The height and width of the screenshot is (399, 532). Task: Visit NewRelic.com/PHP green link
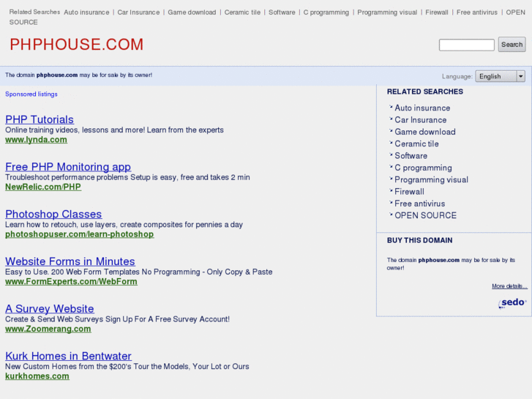click(x=43, y=187)
